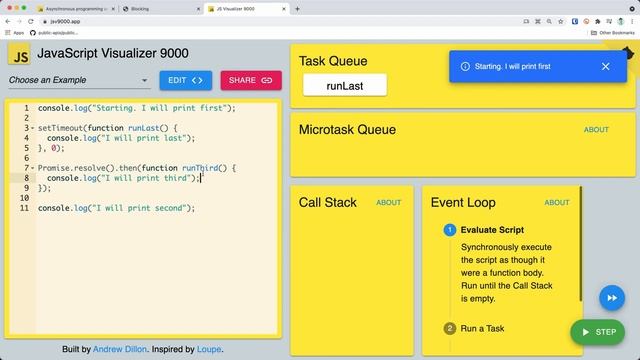
Task: Collapse the Promise fold arrow on line 7
Action: (33, 168)
